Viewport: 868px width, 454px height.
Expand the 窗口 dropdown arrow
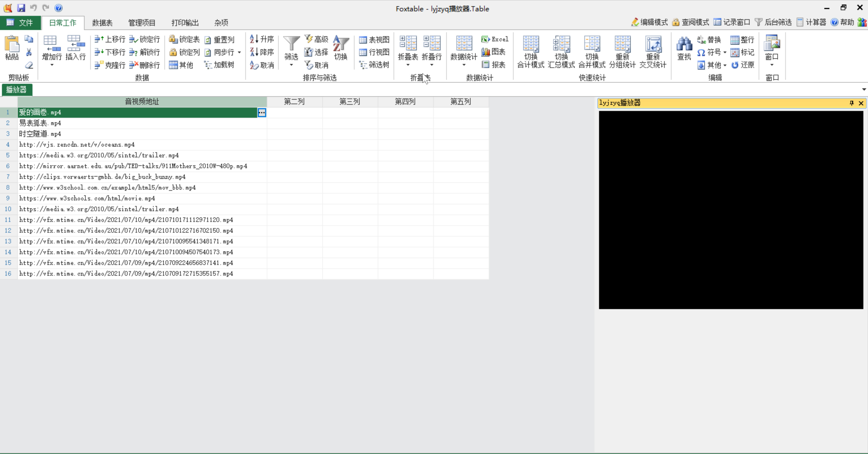click(772, 65)
